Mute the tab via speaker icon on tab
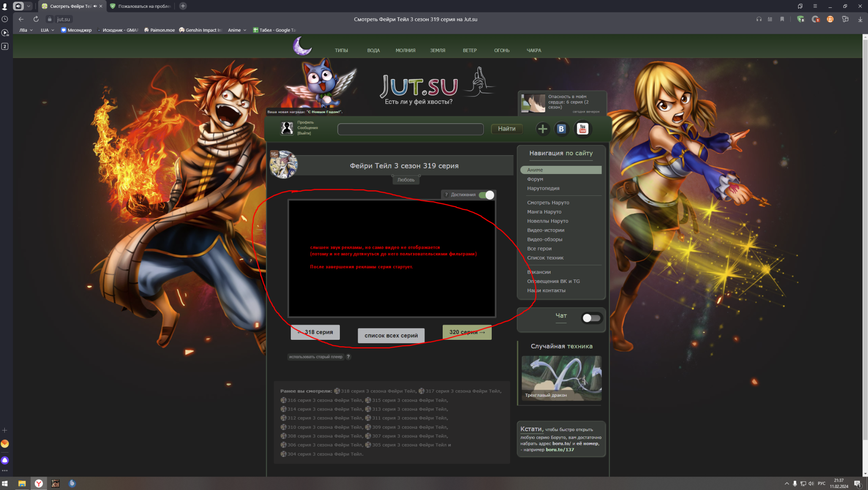The image size is (868, 490). click(x=95, y=6)
